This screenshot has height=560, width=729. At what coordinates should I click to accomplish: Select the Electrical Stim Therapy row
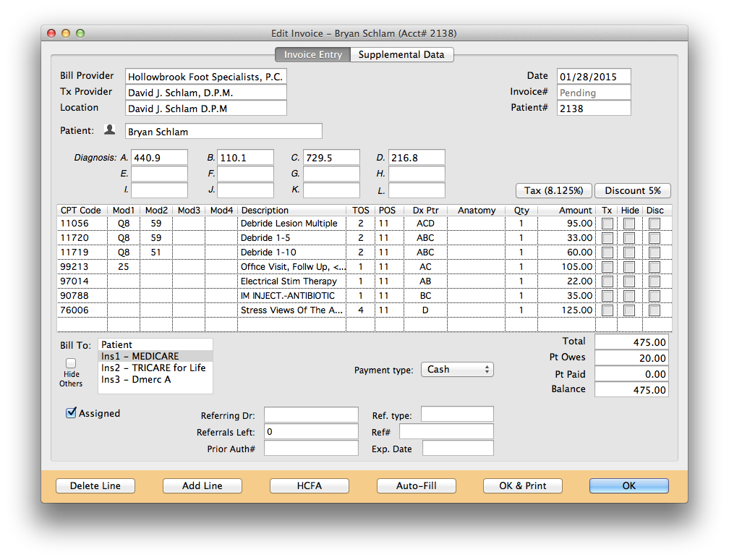[289, 281]
